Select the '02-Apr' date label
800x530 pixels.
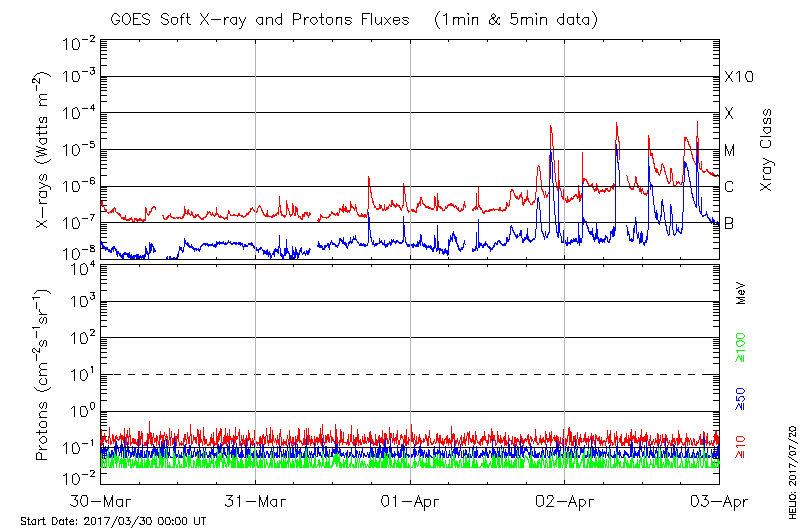[x=565, y=502]
